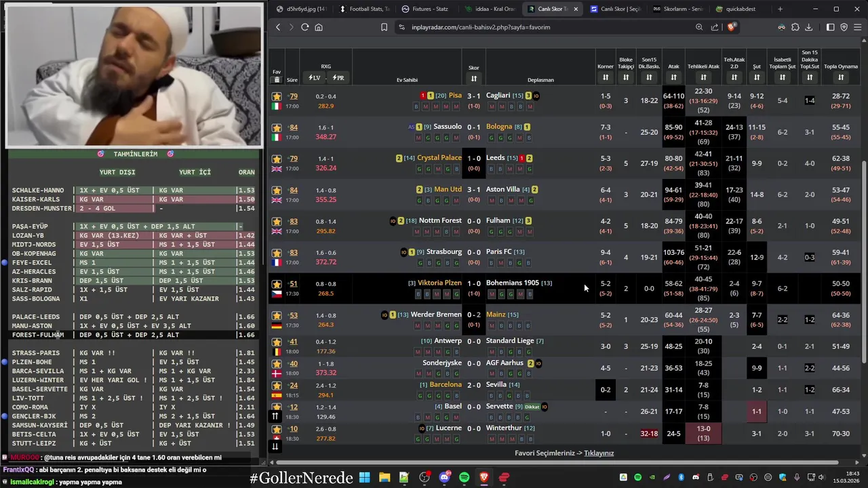
Task: Toggle favorite star for Viktoria Plzen match
Action: tap(277, 284)
